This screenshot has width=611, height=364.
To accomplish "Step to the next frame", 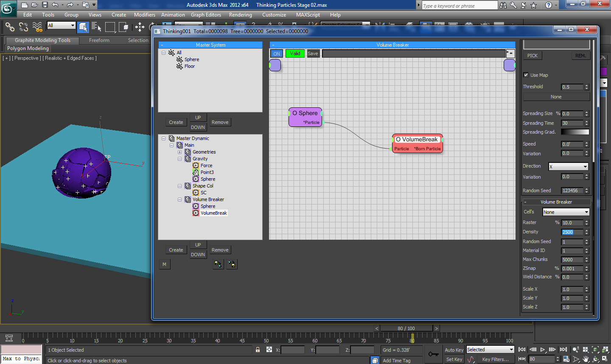I will [552, 350].
